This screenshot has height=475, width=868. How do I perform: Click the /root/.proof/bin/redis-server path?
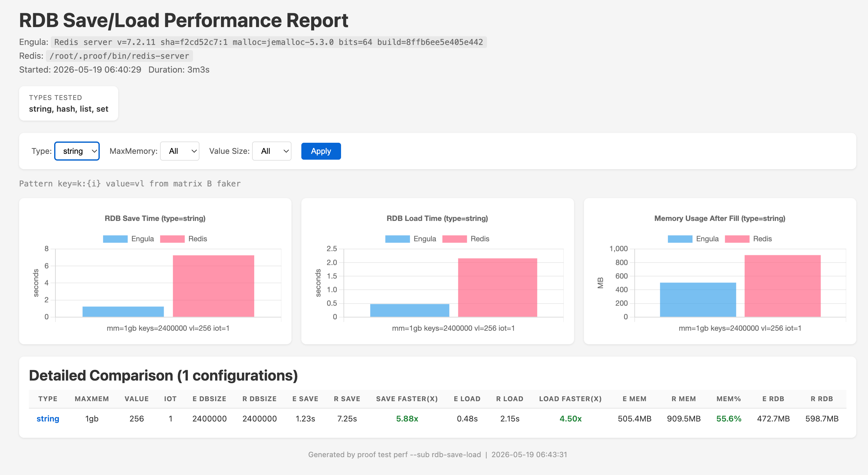click(x=119, y=56)
